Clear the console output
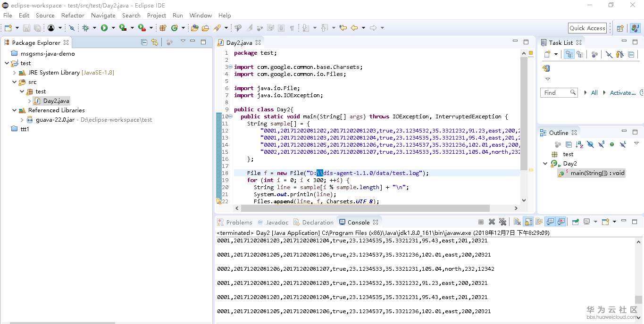The image size is (644, 324). click(517, 222)
